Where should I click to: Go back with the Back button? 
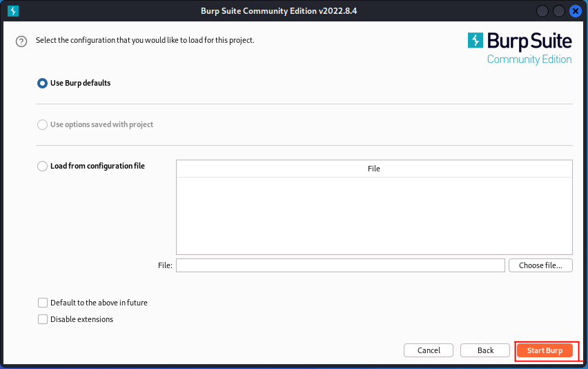(485, 350)
